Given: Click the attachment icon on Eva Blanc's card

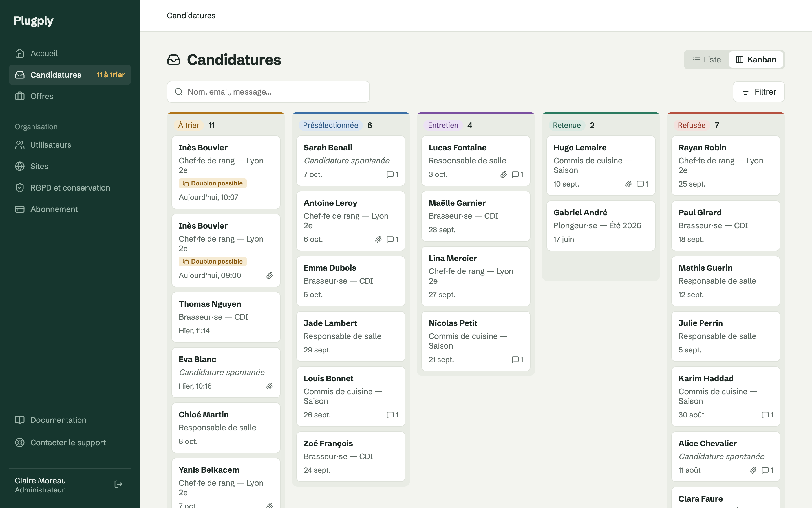Looking at the screenshot, I should click(270, 386).
